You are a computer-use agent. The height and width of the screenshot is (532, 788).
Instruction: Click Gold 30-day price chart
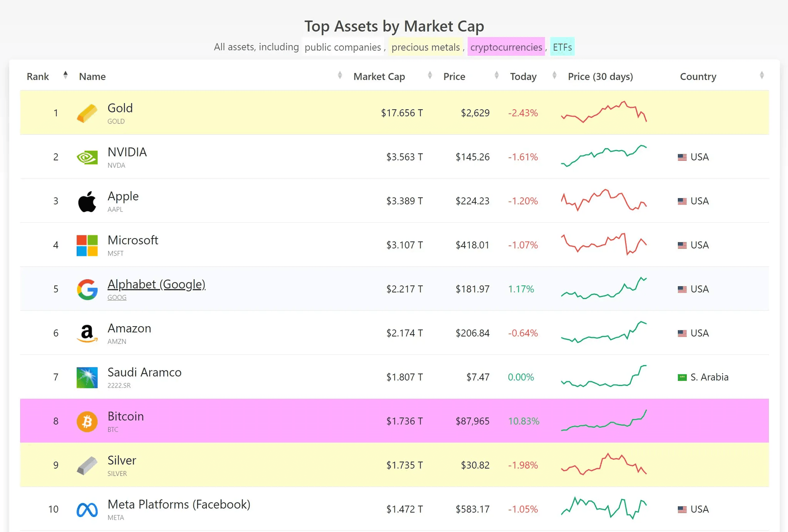coord(604,112)
